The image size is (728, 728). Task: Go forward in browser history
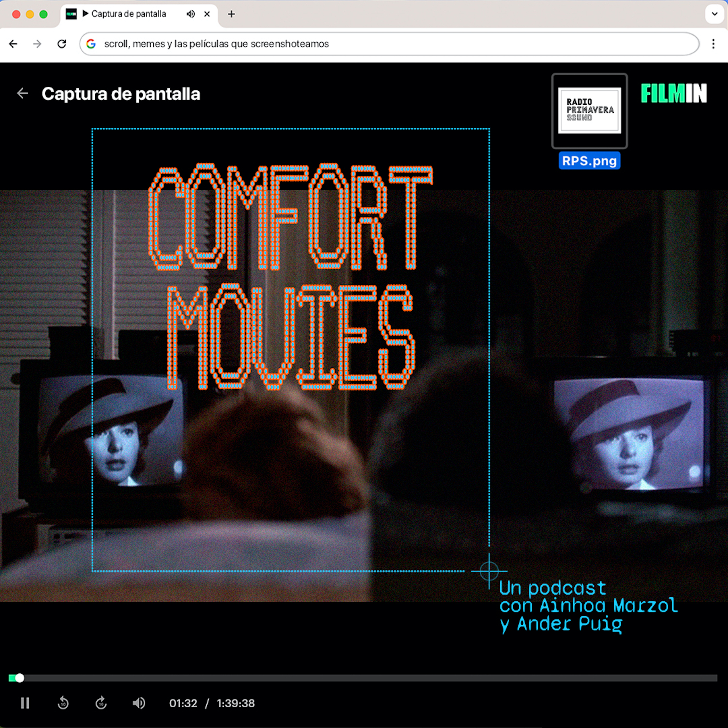(x=37, y=44)
